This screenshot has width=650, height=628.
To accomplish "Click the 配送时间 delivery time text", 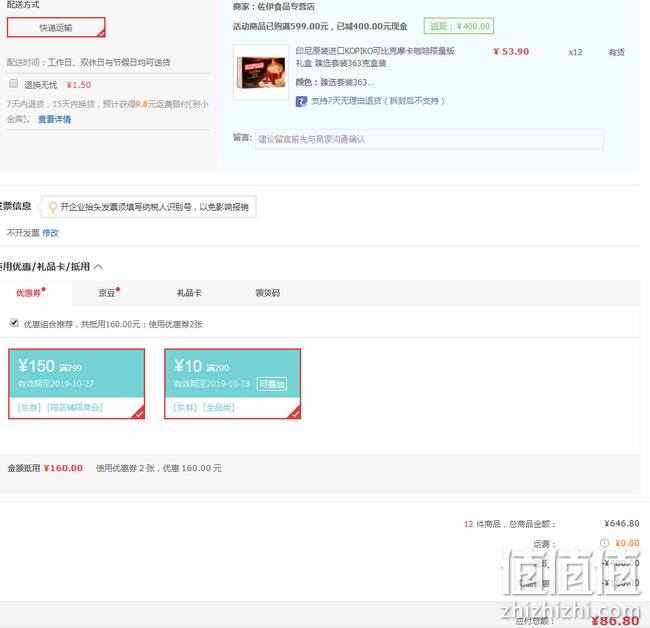I will pyautogui.click(x=88, y=63).
